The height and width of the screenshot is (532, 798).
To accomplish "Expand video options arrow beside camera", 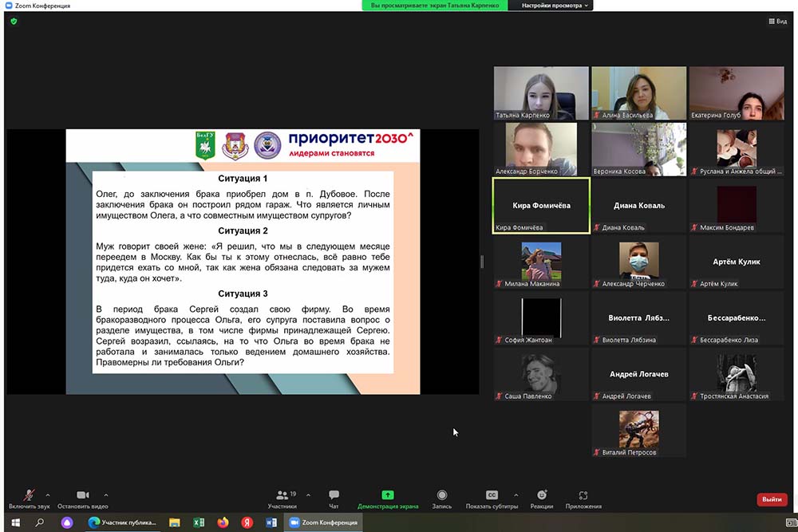I will tap(106, 495).
